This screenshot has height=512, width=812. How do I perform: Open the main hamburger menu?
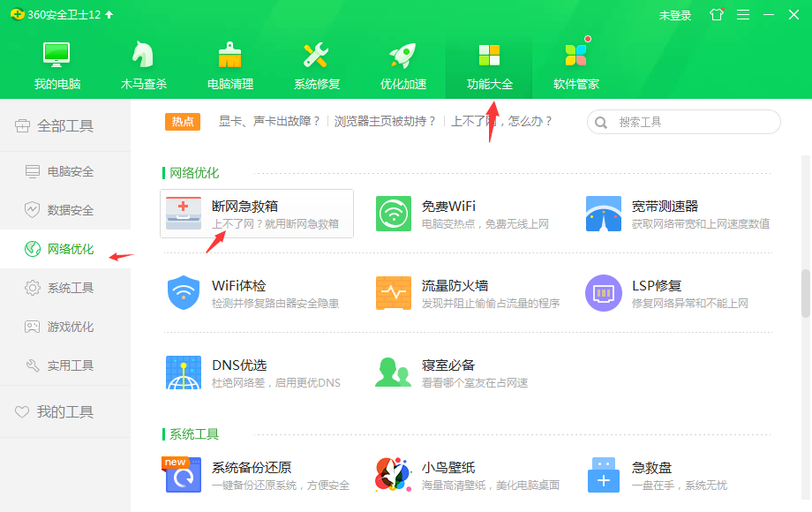(x=745, y=14)
